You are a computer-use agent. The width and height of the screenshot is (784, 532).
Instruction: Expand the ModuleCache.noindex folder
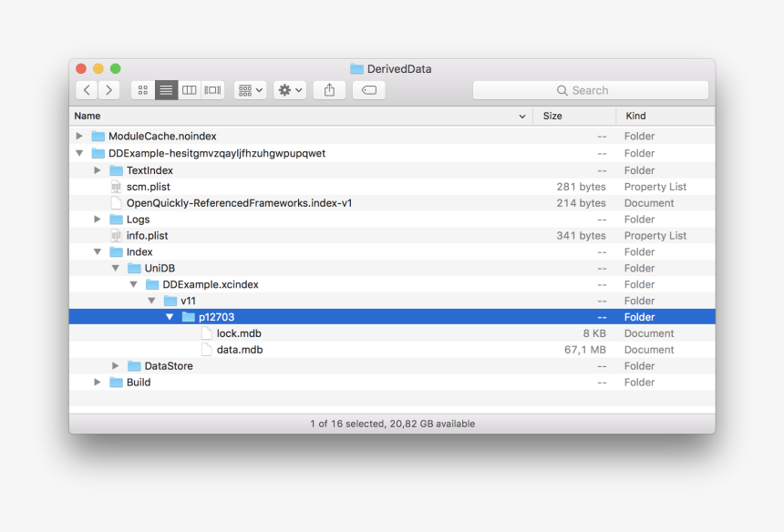click(80, 137)
